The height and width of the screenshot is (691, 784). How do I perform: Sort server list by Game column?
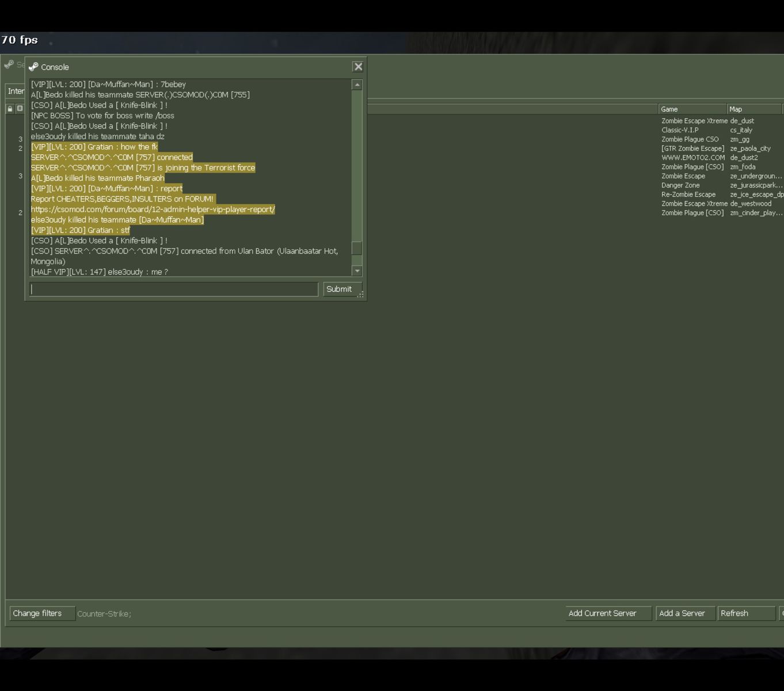click(691, 109)
